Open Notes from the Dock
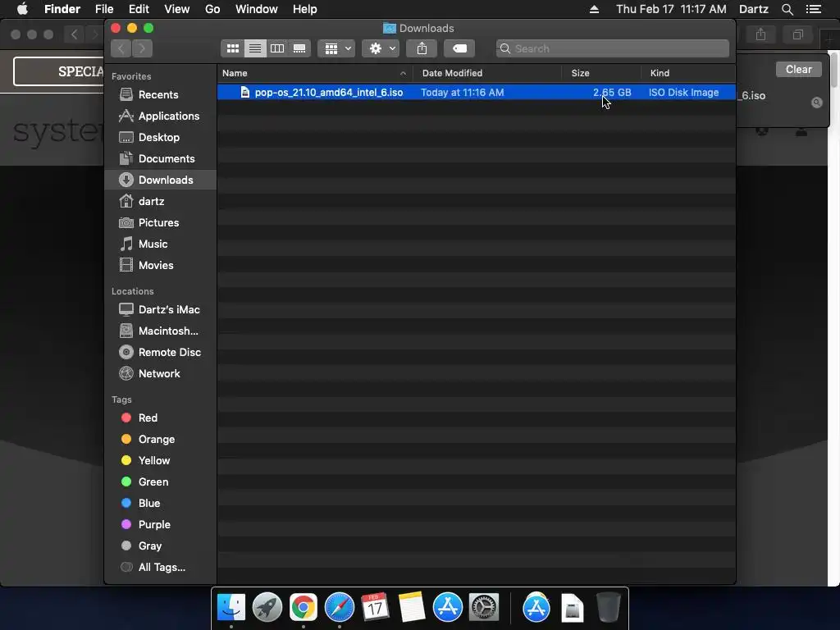 point(412,607)
